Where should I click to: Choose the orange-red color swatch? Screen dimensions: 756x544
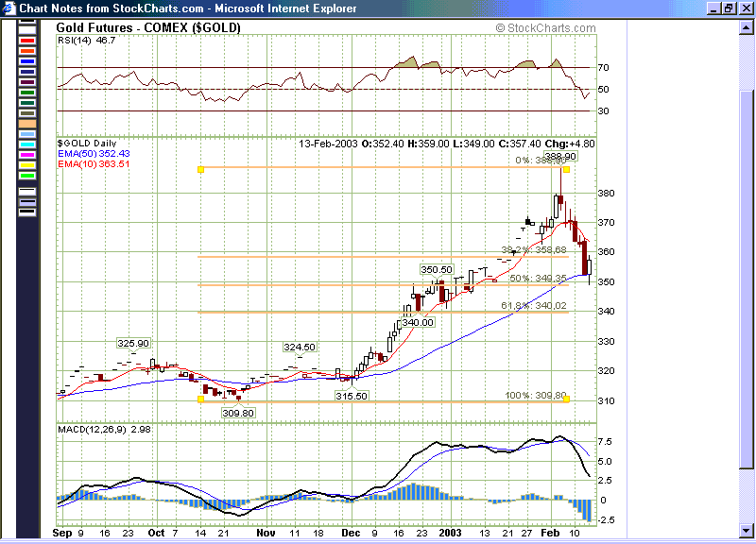(x=27, y=51)
